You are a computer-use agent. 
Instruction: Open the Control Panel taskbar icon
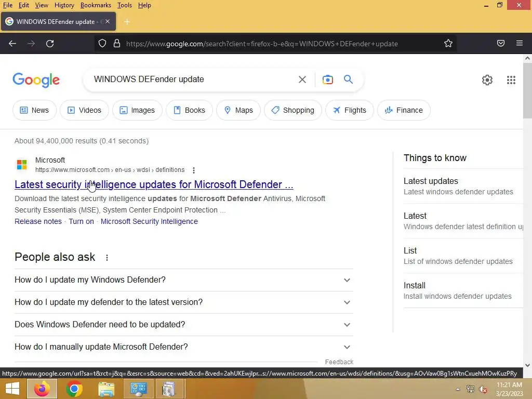[x=138, y=389]
